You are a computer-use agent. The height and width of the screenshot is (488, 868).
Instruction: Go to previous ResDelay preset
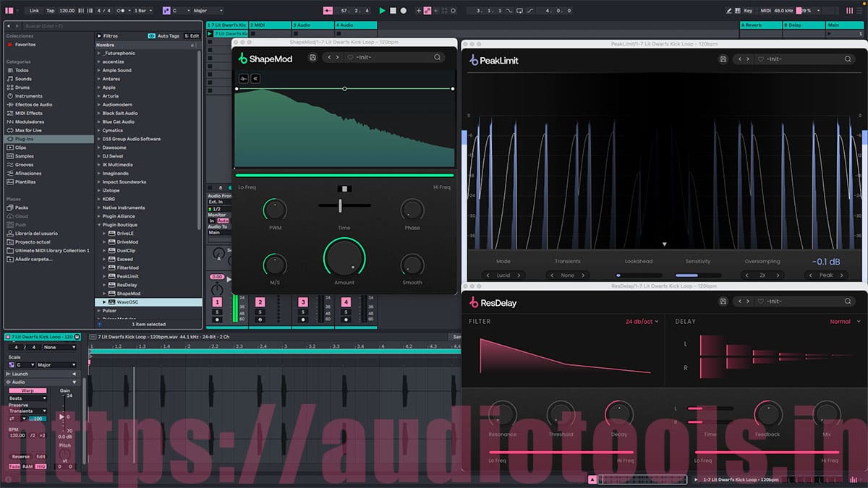coord(740,301)
